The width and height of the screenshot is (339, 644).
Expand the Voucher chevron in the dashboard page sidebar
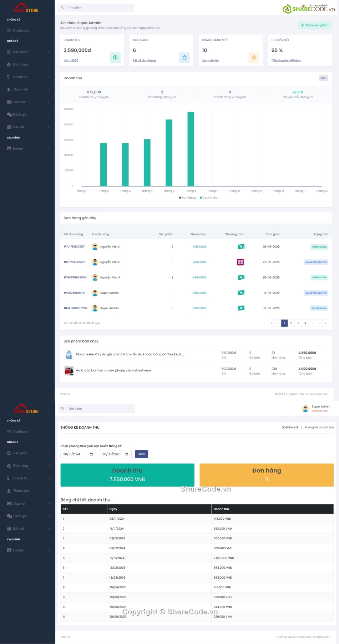click(x=49, y=102)
